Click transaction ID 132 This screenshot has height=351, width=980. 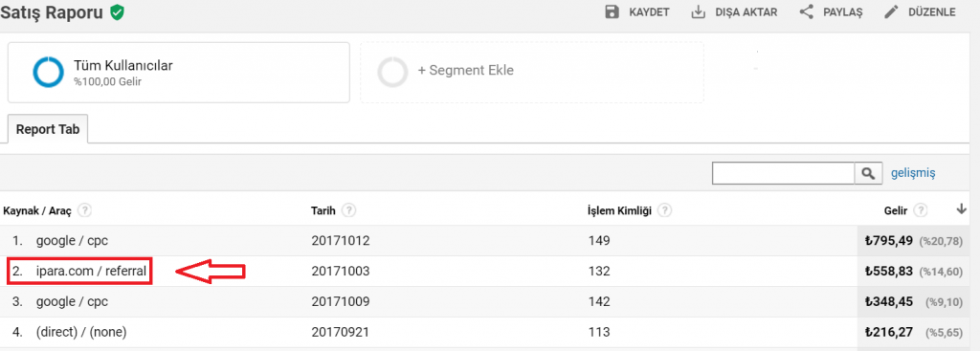[x=599, y=271]
